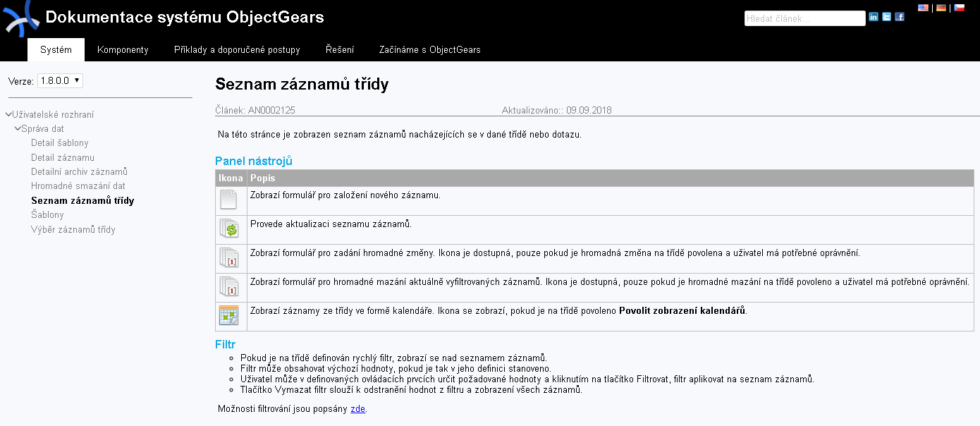Collapse the Správa dat tree node
The width and height of the screenshot is (980, 426).
18,129
